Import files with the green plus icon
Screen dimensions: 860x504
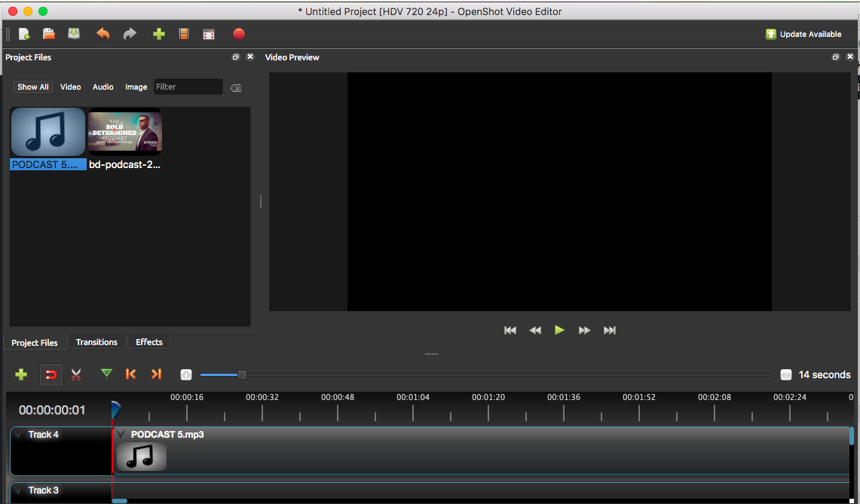click(159, 34)
